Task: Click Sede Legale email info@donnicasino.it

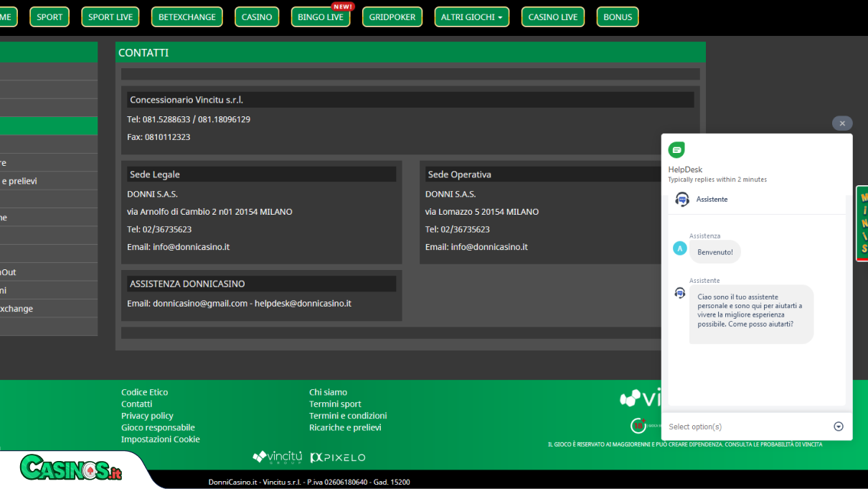Action: 191,247
